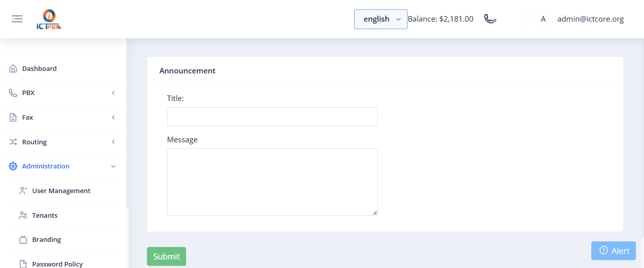This screenshot has width=644, height=268.
Task: Toggle the hamburger sidebar menu icon
Action: (17, 19)
